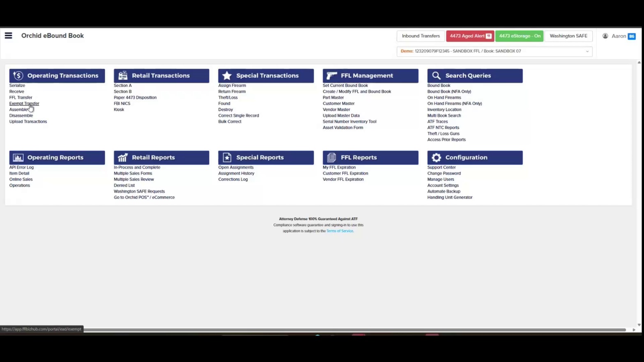Open the Bulk Correct link
The image size is (644, 362).
click(230, 121)
